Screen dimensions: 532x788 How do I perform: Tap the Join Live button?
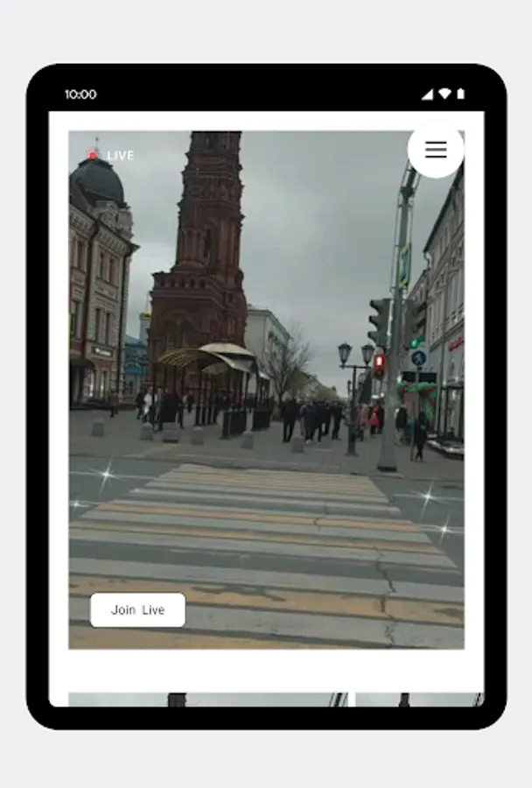click(x=137, y=609)
